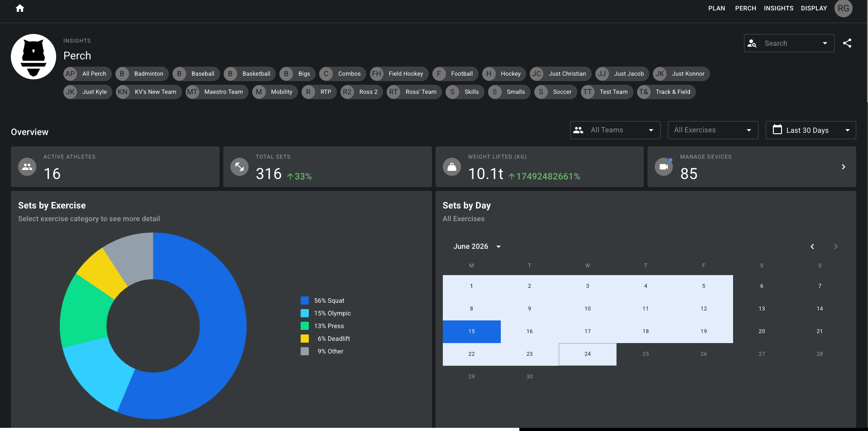Select June 15 on the calendar

coord(471,331)
